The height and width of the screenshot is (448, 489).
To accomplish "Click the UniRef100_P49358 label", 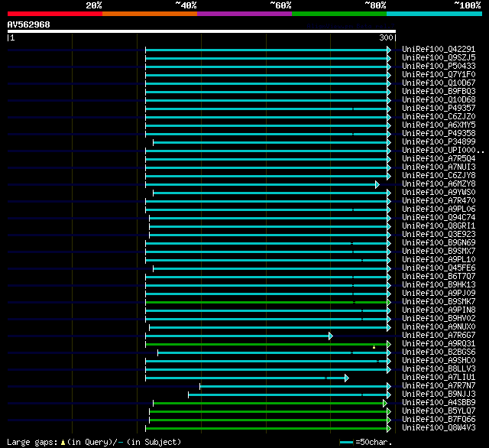I will pos(439,134).
